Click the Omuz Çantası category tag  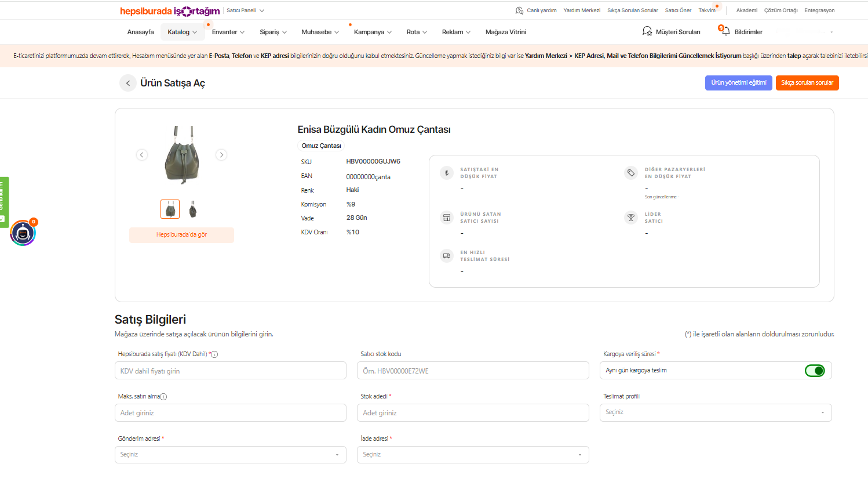click(322, 146)
